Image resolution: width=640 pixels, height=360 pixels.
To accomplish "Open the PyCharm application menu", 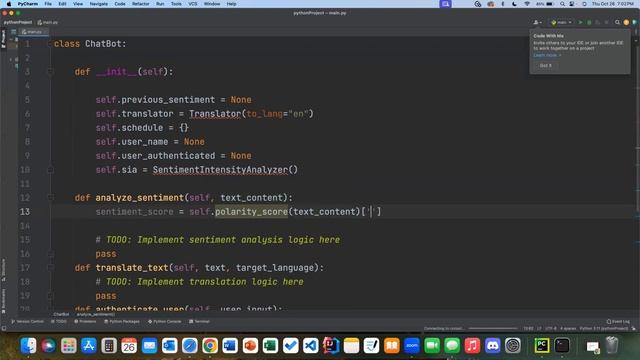I will click(28, 4).
